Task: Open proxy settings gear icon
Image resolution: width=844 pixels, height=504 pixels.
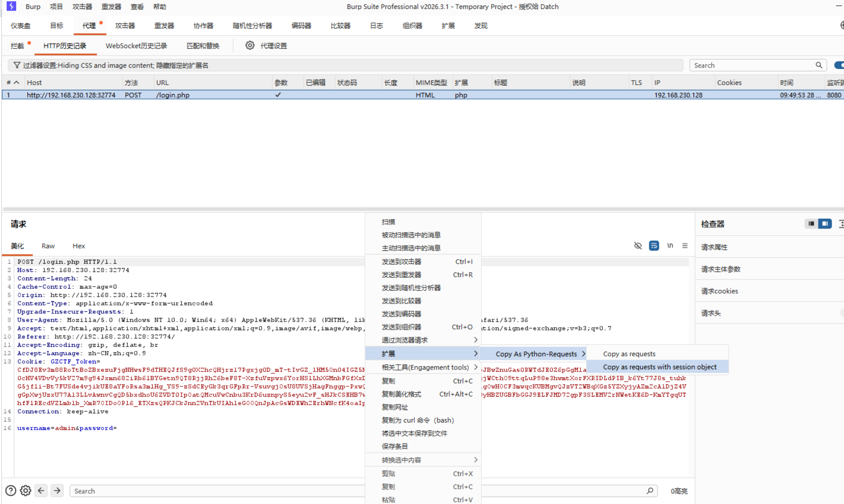Action: coord(250,46)
